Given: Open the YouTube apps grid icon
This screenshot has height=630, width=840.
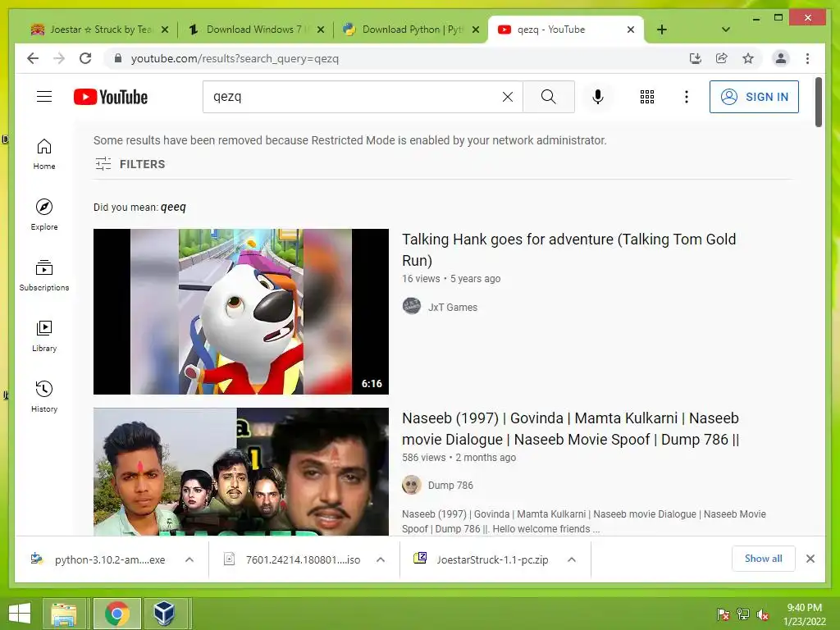Looking at the screenshot, I should point(647,97).
